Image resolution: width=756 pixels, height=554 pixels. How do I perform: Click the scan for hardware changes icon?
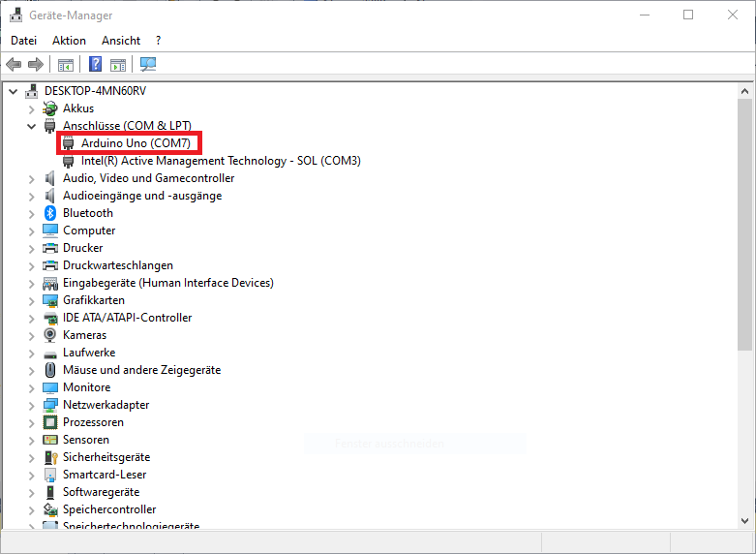point(148,64)
